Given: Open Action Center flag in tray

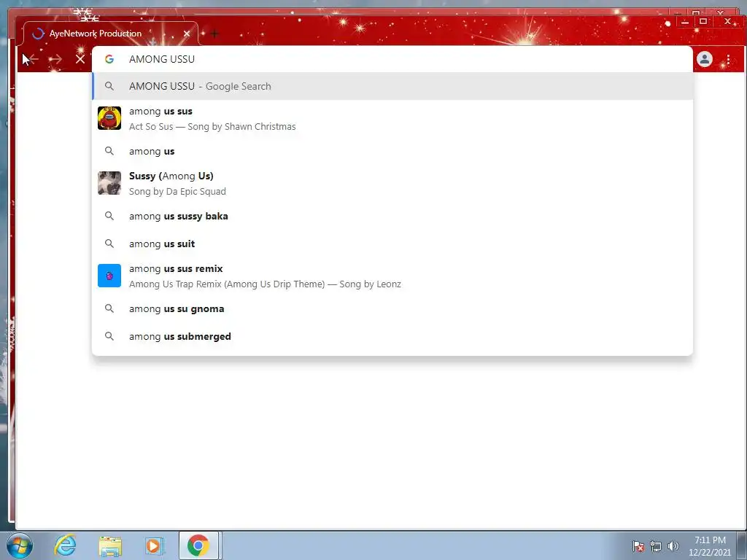Looking at the screenshot, I should 638,546.
